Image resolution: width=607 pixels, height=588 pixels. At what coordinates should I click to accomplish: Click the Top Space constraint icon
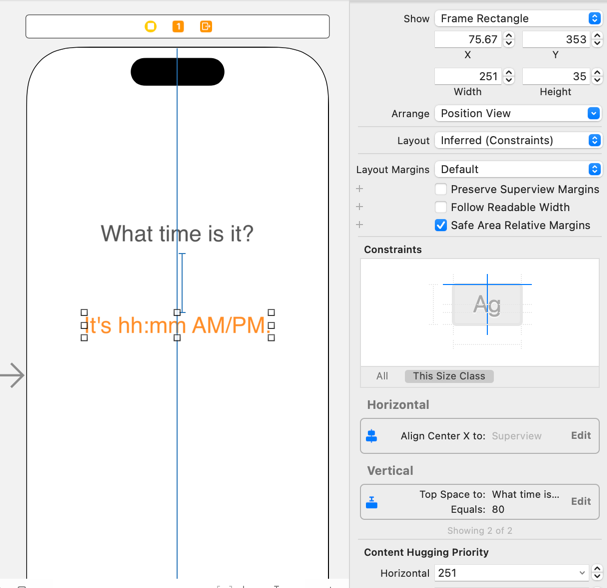(x=372, y=502)
